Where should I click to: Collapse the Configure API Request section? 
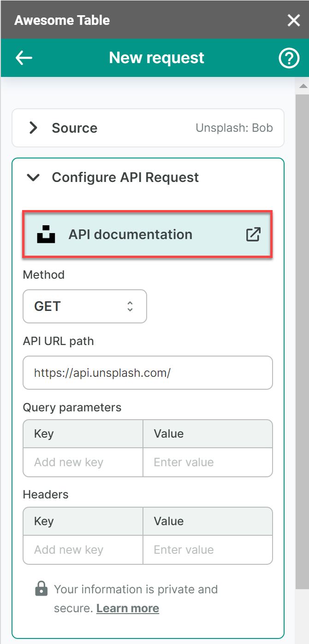(33, 177)
